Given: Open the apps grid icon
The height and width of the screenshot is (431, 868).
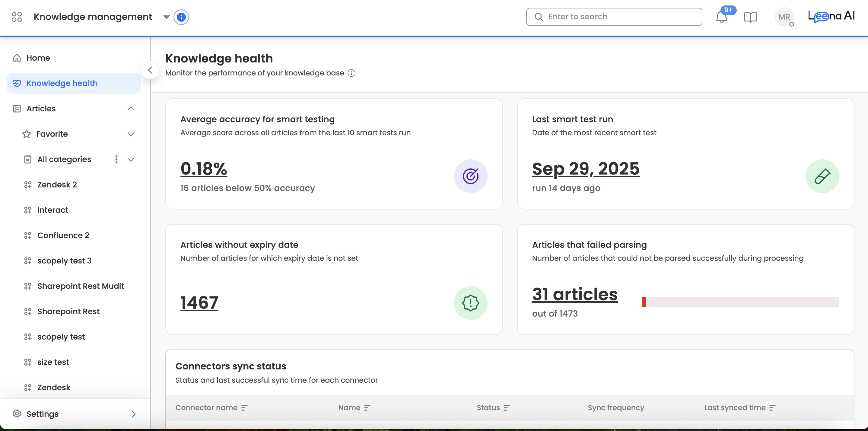Looking at the screenshot, I should pos(17,17).
